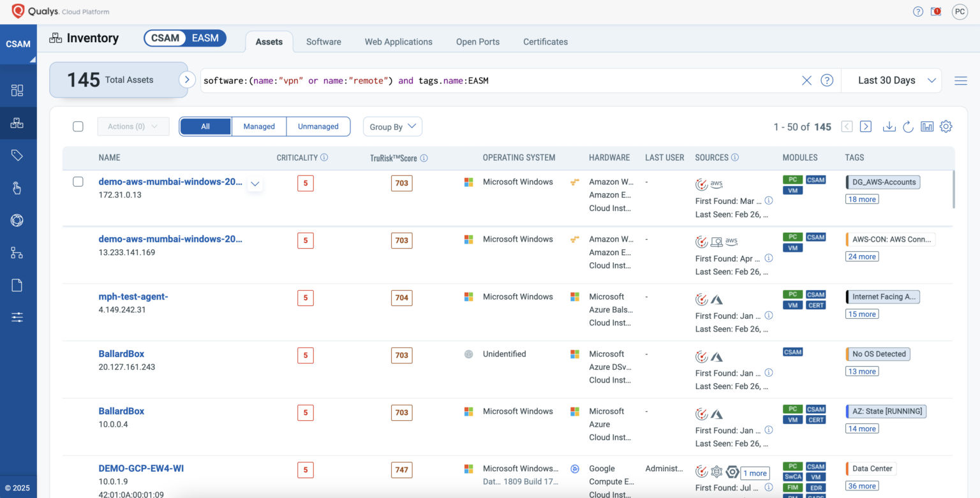Open the network globe icon in the sidebar

pyautogui.click(x=19, y=220)
